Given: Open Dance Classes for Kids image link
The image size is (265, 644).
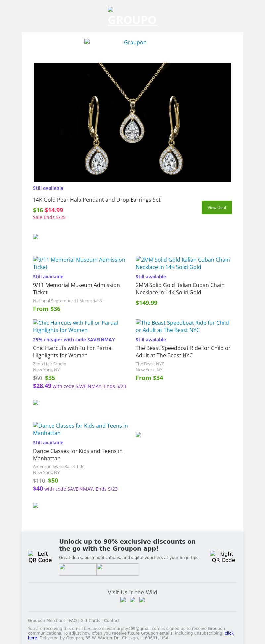Looking at the screenshot, I should click(x=80, y=429).
